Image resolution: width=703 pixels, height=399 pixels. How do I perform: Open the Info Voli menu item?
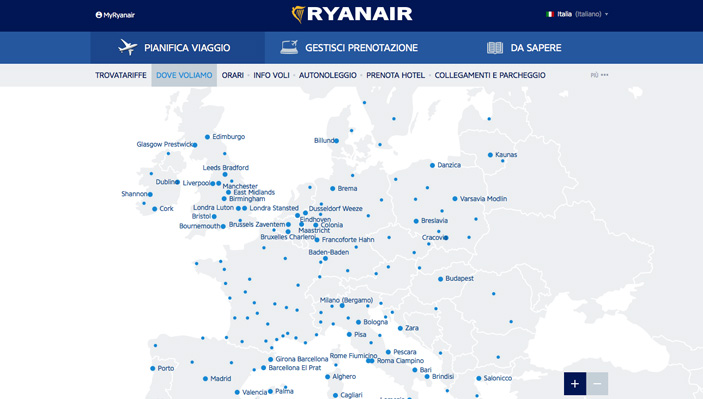point(271,75)
